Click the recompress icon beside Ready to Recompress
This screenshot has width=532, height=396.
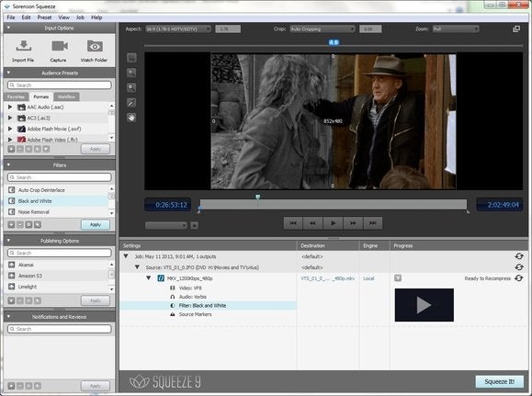click(x=519, y=278)
